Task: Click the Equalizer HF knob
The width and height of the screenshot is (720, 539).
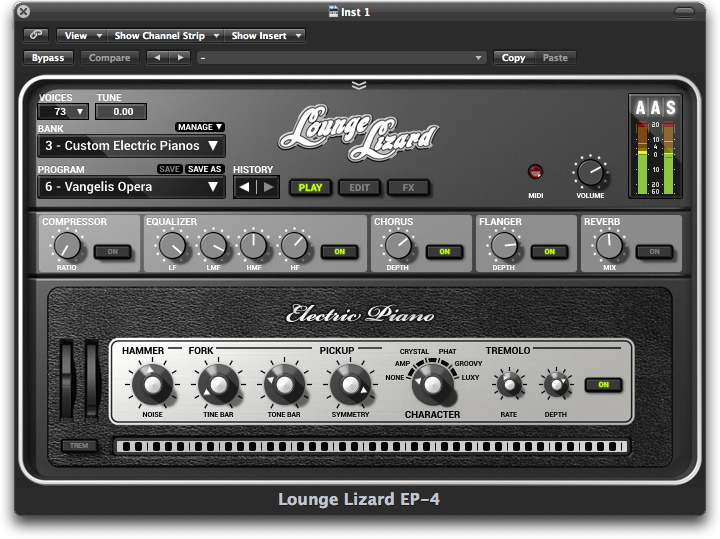Action: pos(294,246)
